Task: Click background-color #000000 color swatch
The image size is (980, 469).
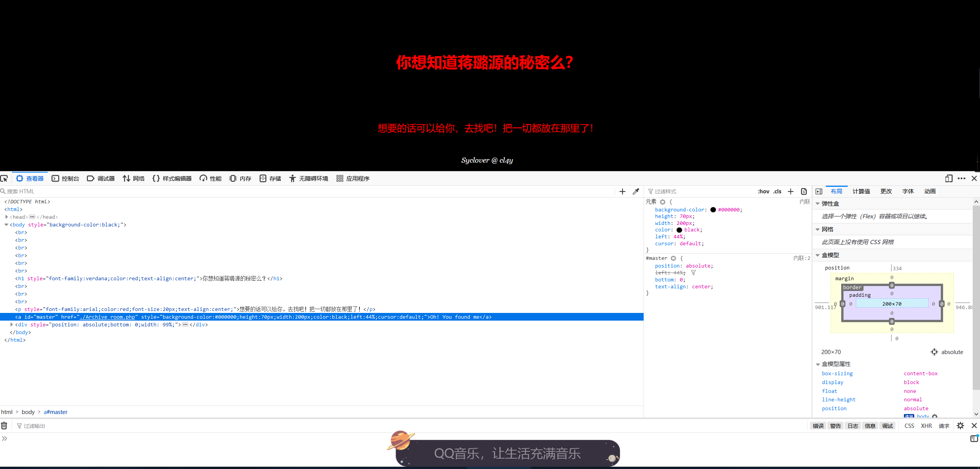Action: tap(713, 210)
